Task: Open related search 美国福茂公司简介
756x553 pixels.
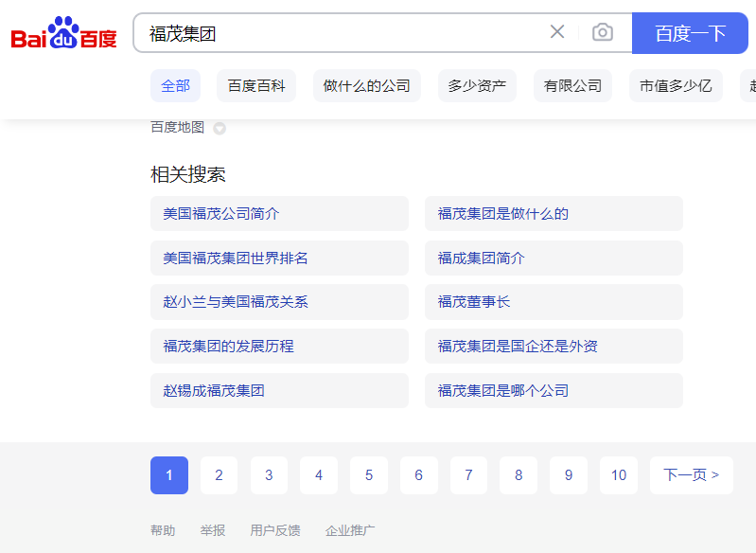Action: click(x=280, y=213)
